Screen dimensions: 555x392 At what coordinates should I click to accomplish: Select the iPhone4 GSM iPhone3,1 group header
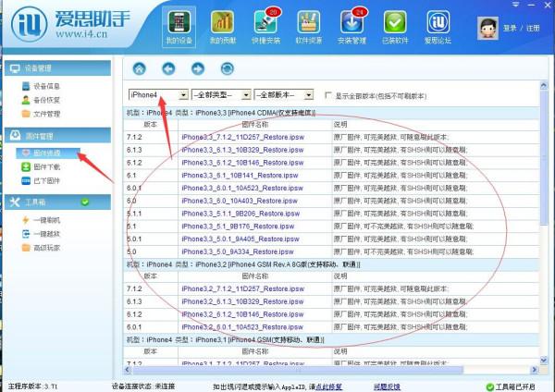[x=331, y=340]
